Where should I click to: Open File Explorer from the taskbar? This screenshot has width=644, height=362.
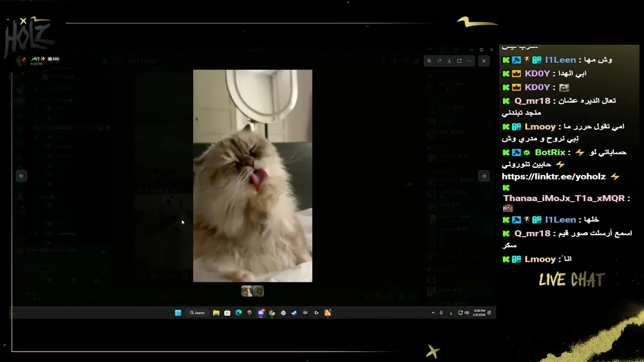216,313
